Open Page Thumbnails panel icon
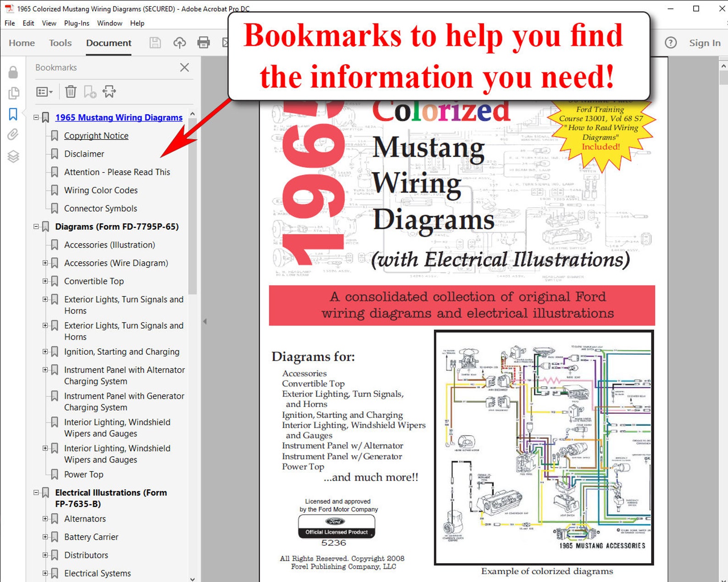 tap(14, 93)
